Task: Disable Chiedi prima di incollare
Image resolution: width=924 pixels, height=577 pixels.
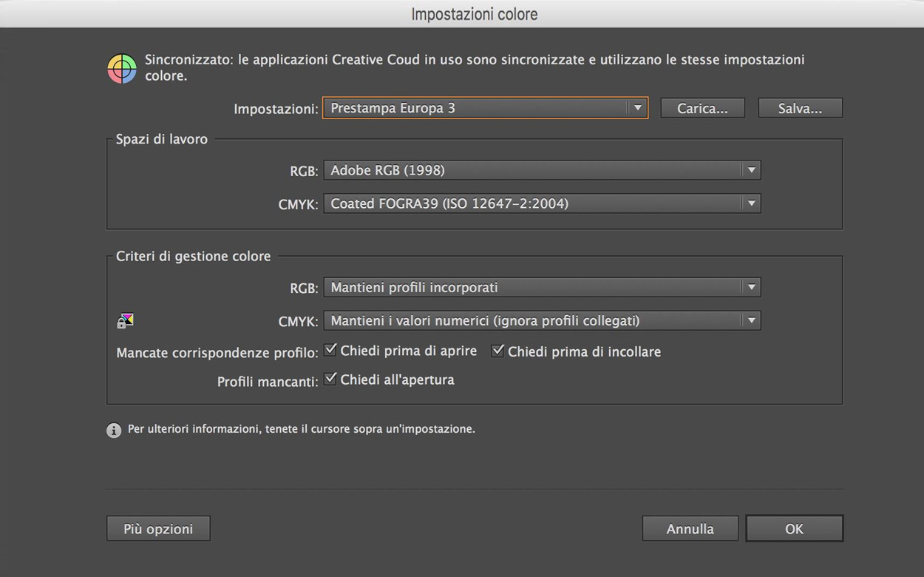Action: 497,350
